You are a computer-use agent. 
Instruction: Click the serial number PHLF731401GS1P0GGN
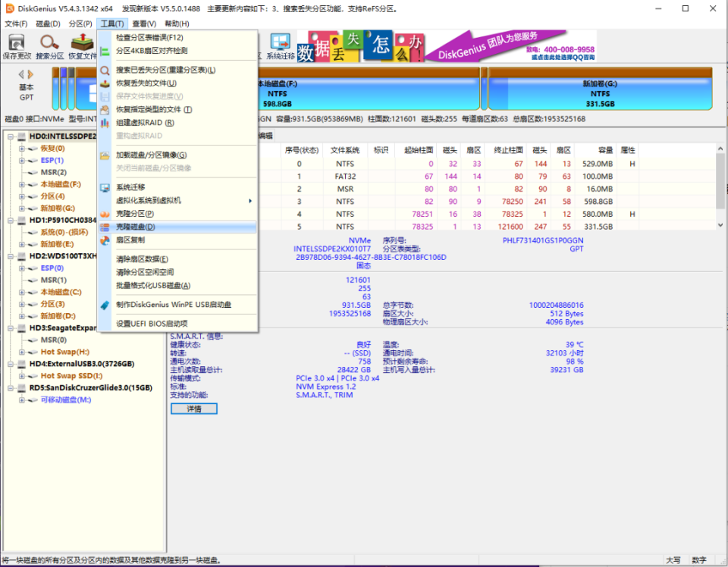pos(543,240)
